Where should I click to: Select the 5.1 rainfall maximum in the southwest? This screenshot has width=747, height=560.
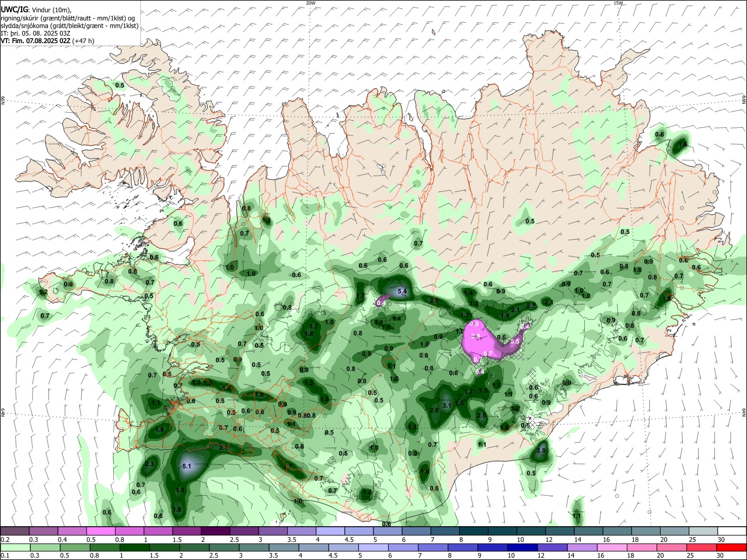[187, 466]
